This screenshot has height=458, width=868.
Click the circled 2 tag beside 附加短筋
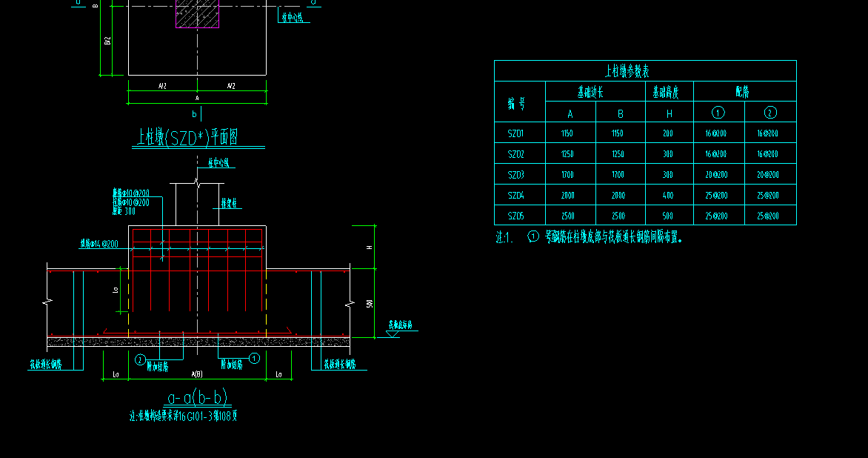click(141, 360)
